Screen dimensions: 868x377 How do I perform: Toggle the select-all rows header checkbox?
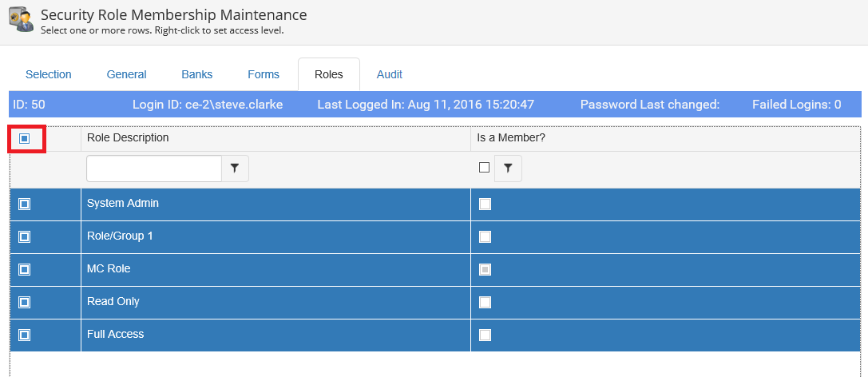coord(25,139)
